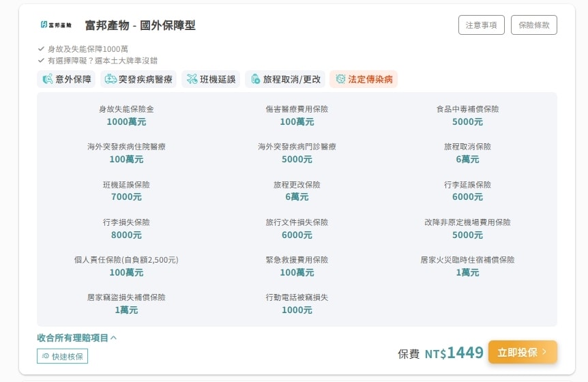Image resolution: width=588 pixels, height=382 pixels.
Task: Click 7000元 flight delay amount
Action: click(126, 197)
